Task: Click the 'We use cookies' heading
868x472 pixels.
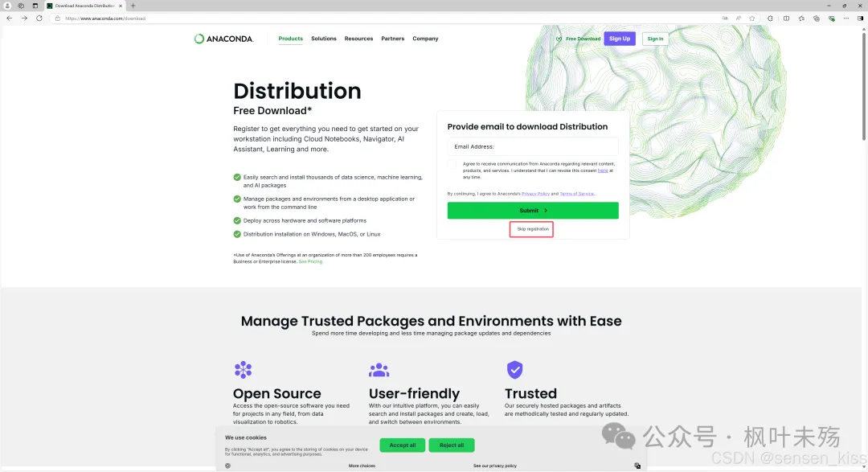Action: 245,437
